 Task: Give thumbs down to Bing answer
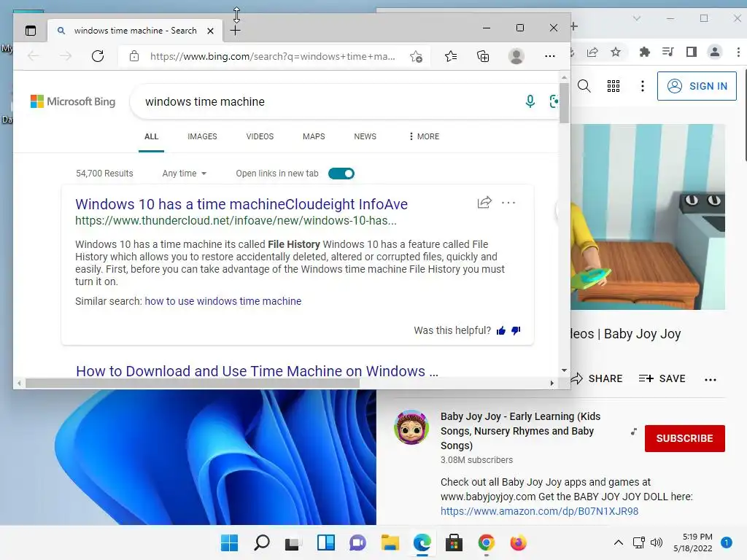(516, 330)
